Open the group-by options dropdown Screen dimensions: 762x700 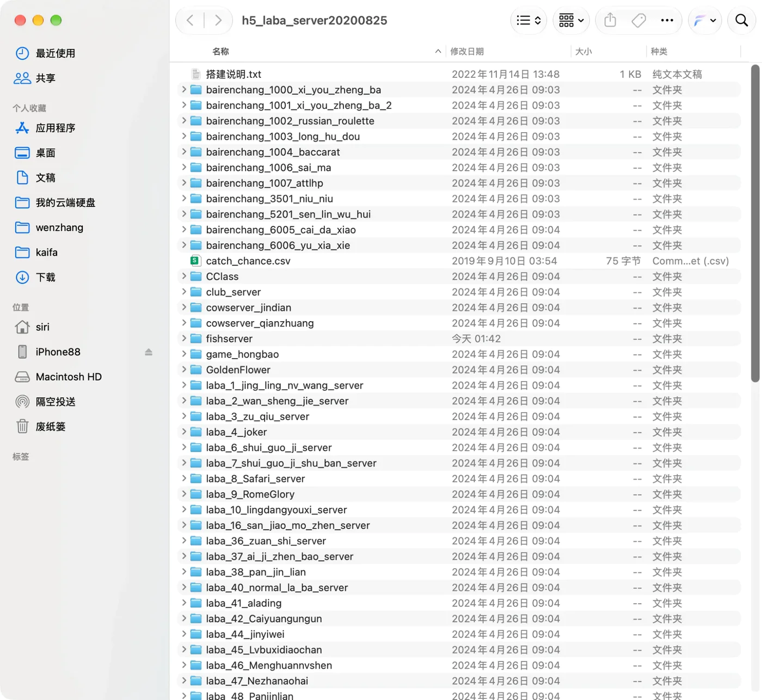point(571,21)
